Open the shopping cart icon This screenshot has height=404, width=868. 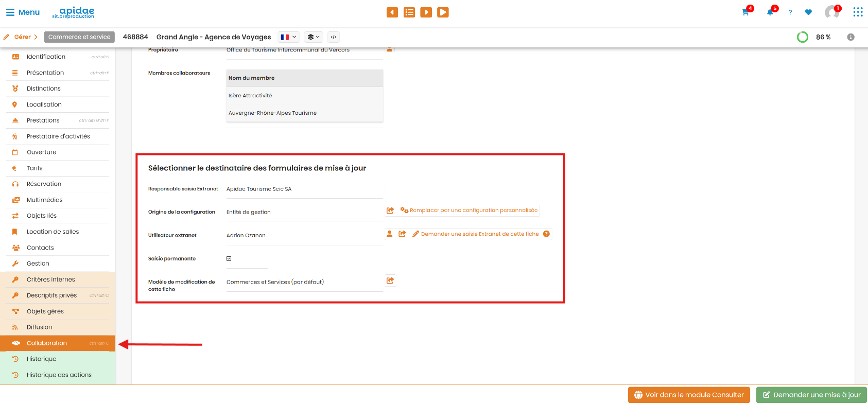click(x=745, y=12)
